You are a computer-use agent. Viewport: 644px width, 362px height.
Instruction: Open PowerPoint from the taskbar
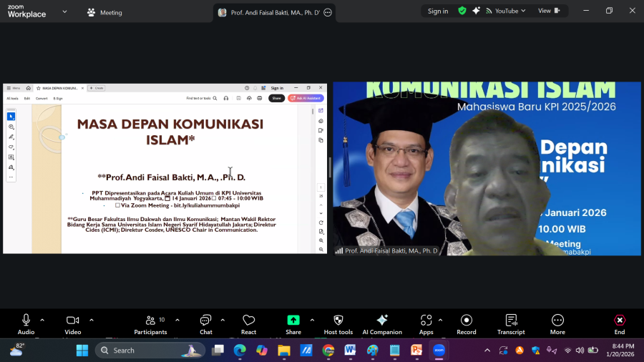(x=416, y=351)
